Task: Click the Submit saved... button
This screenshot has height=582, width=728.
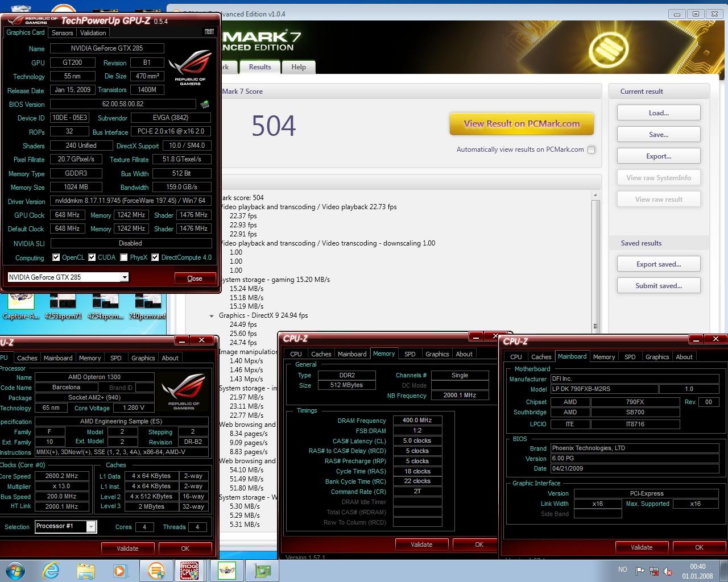Action: 659,286
